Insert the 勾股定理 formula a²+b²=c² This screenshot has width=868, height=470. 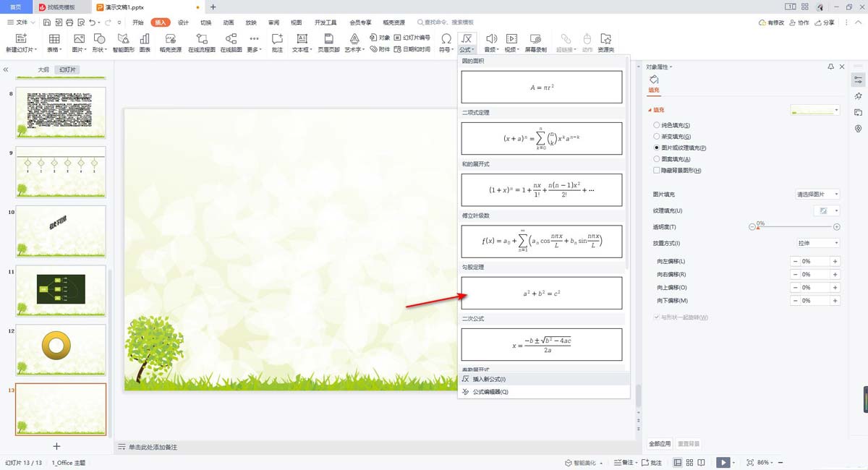pos(542,293)
